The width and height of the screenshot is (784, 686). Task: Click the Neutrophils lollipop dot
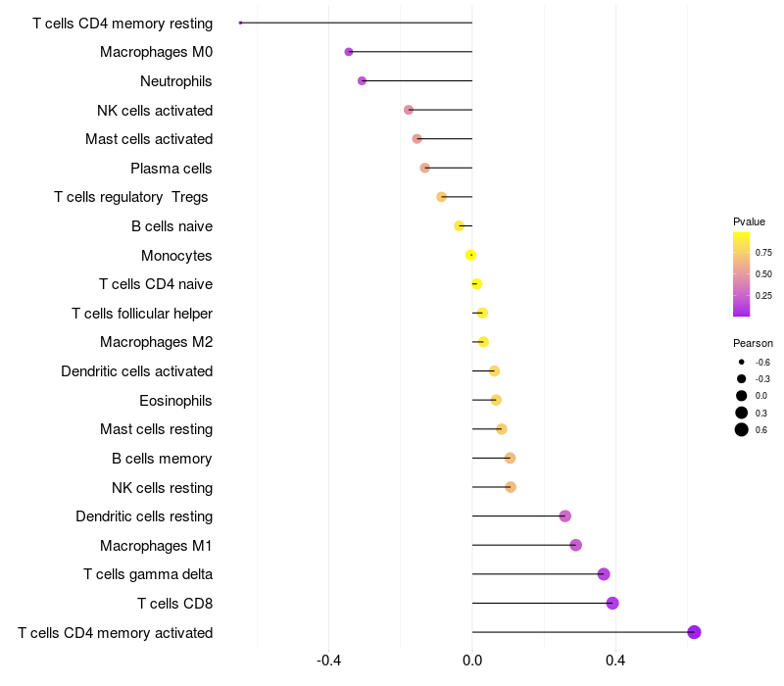click(362, 80)
